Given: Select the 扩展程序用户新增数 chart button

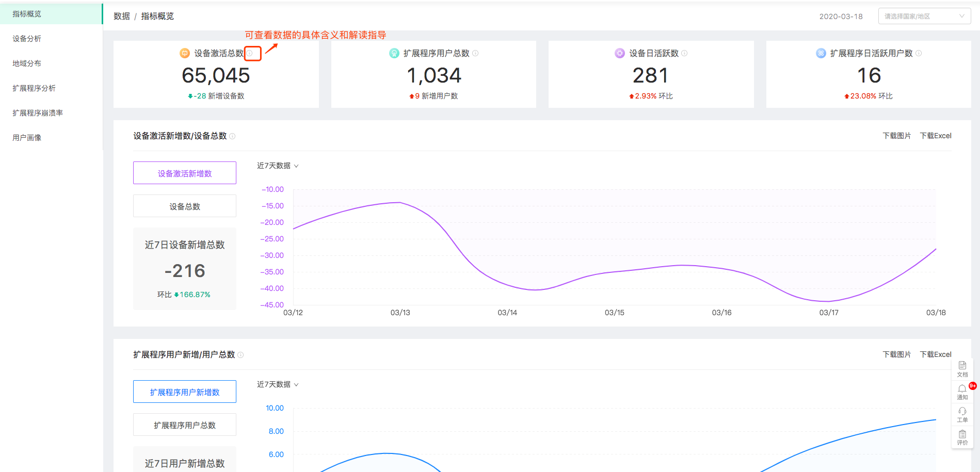Looking at the screenshot, I should (x=185, y=392).
